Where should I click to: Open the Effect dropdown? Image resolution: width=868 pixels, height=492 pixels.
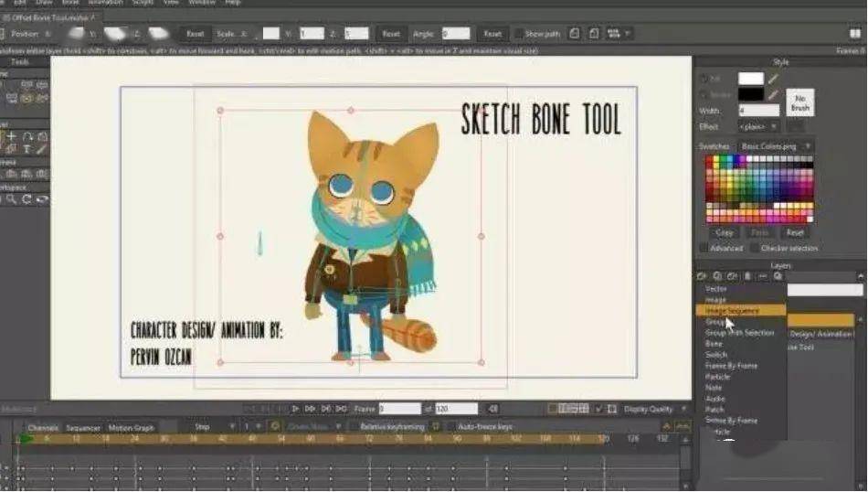tap(758, 126)
